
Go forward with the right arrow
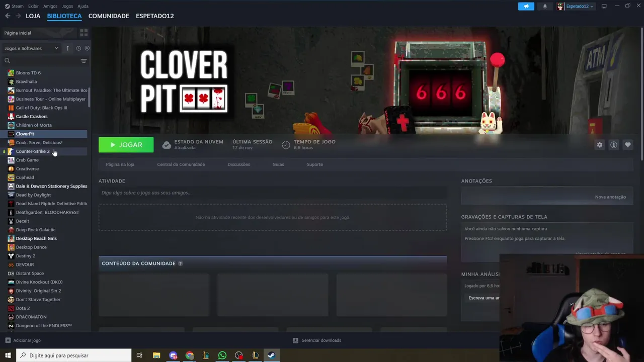click(x=18, y=16)
